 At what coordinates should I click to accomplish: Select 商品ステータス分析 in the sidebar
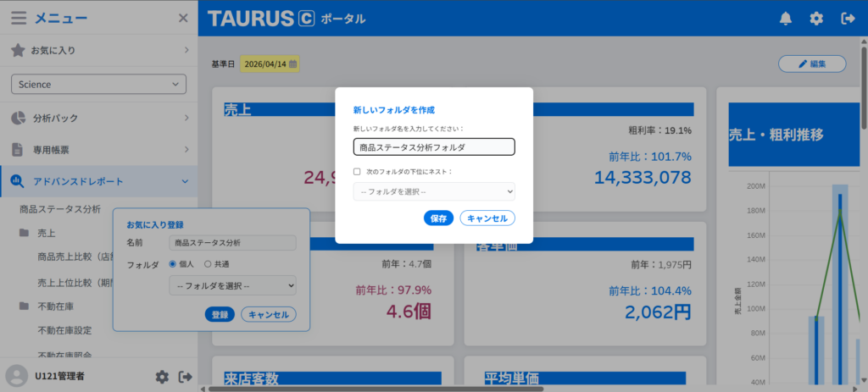[60, 209]
